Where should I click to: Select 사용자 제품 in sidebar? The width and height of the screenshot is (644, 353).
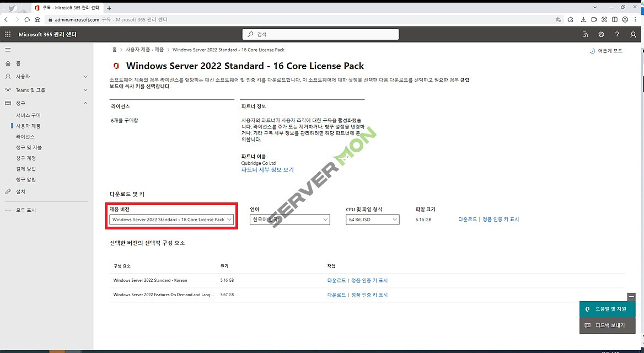point(28,126)
